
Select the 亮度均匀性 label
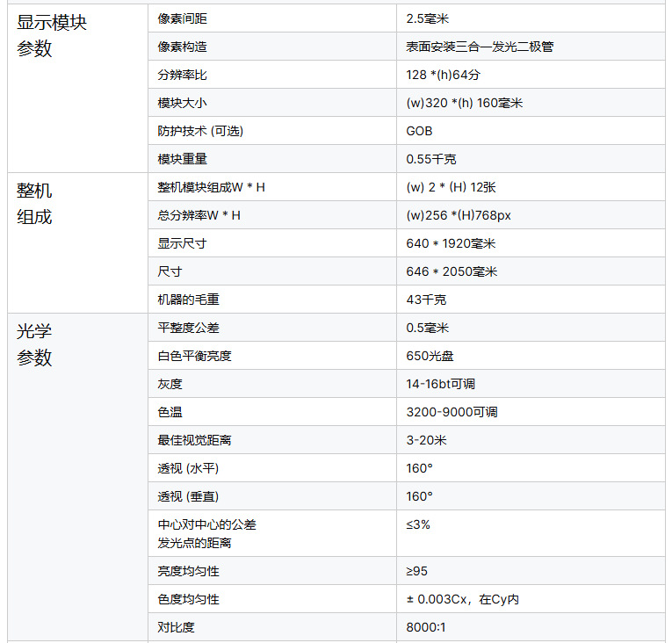[x=188, y=571]
